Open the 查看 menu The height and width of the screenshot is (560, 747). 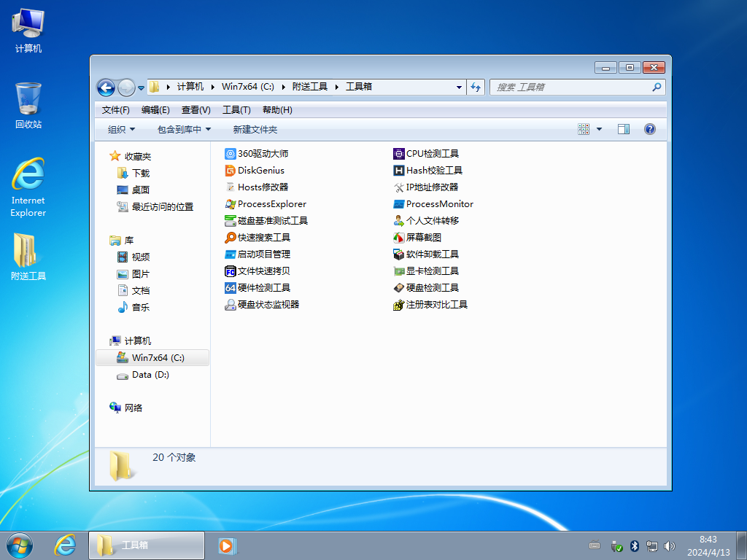196,110
